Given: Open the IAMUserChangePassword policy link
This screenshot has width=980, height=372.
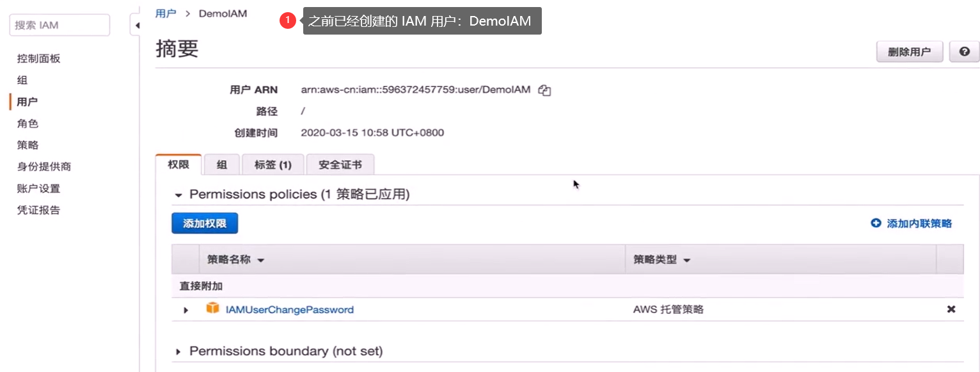Looking at the screenshot, I should (x=290, y=310).
